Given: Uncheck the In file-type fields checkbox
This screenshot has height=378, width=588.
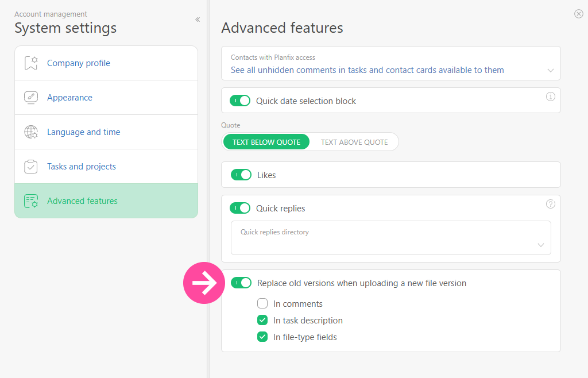Looking at the screenshot, I should point(262,337).
